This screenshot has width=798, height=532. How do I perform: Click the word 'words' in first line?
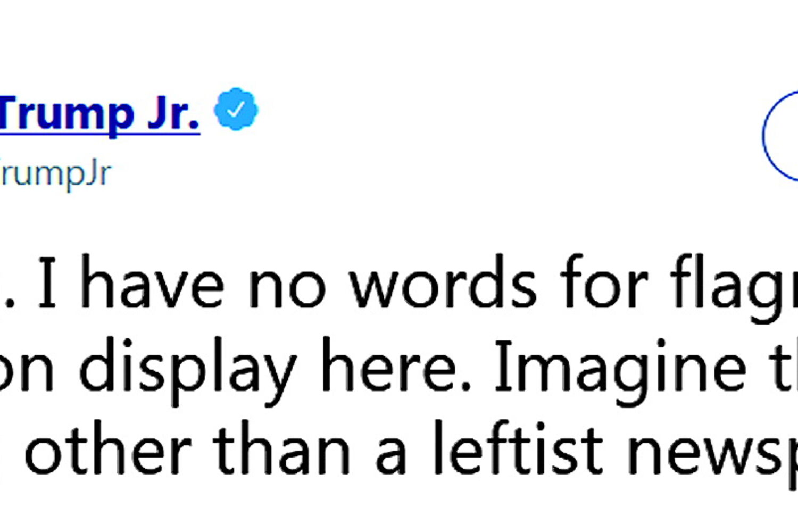tap(443, 284)
